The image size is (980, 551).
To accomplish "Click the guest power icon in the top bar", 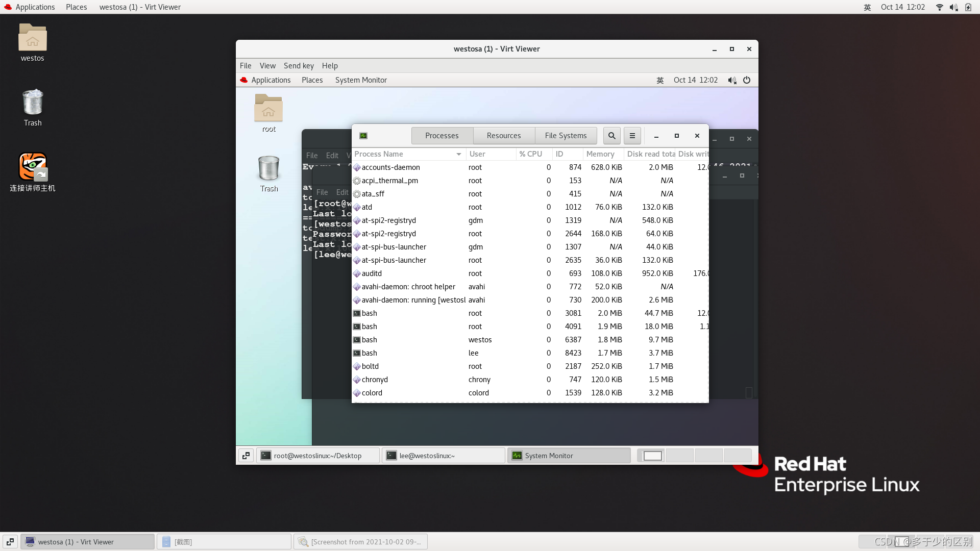I will [747, 80].
